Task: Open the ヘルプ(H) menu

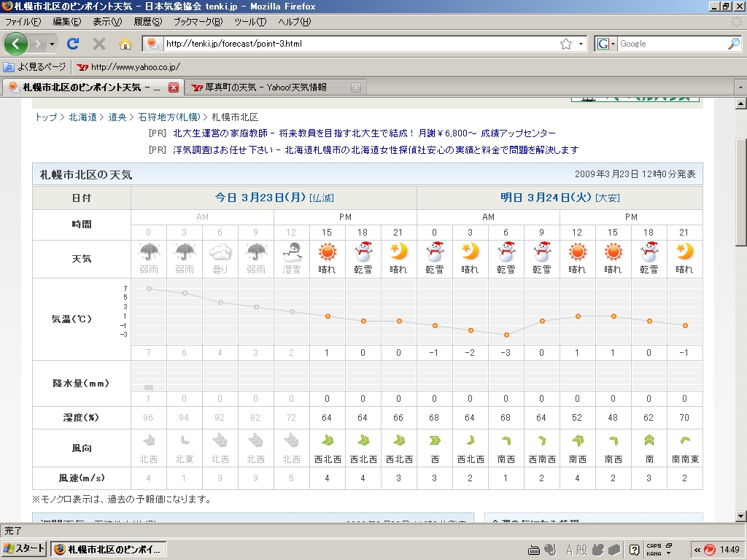Action: click(295, 21)
